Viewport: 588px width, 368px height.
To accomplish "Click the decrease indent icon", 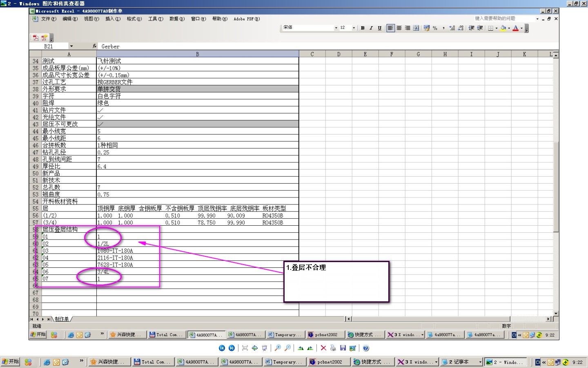I will point(472,28).
